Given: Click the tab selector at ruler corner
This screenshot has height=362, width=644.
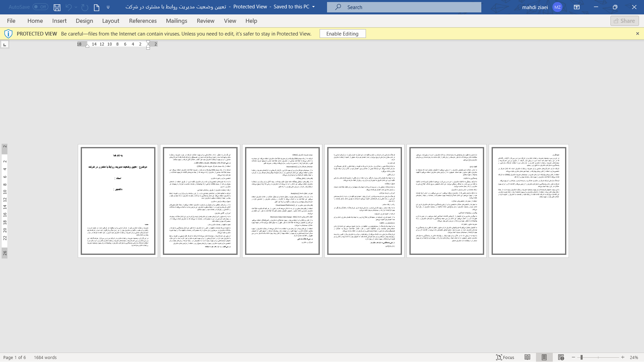Looking at the screenshot, I should (x=5, y=45).
